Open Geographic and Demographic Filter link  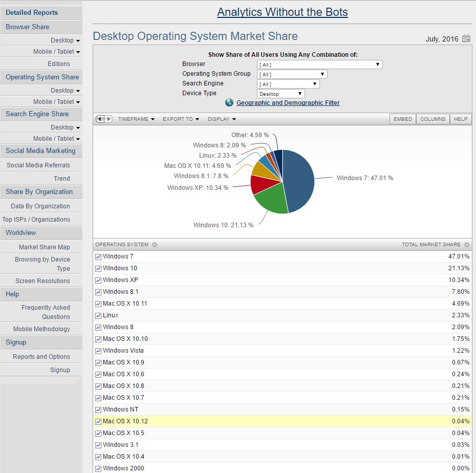(x=288, y=102)
